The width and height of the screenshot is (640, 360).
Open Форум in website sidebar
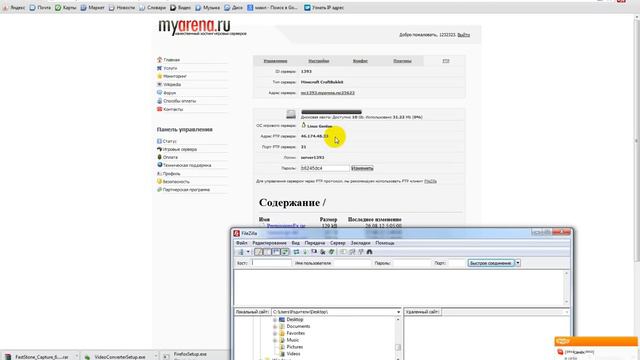pyautogui.click(x=169, y=93)
